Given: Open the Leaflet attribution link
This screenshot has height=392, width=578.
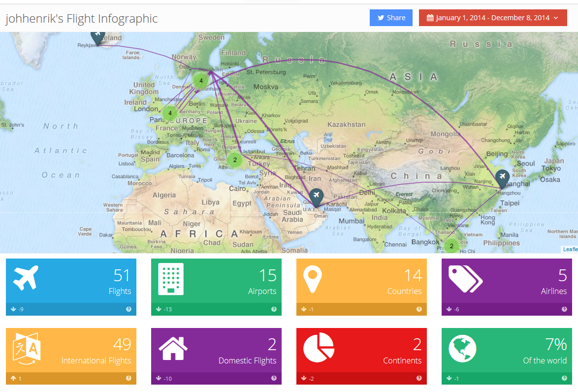Looking at the screenshot, I should pyautogui.click(x=570, y=249).
